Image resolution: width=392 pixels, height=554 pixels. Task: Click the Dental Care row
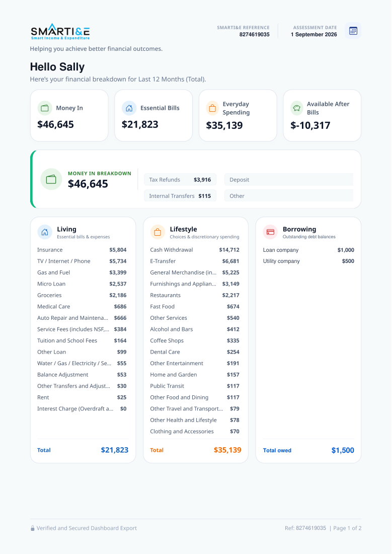195,352
